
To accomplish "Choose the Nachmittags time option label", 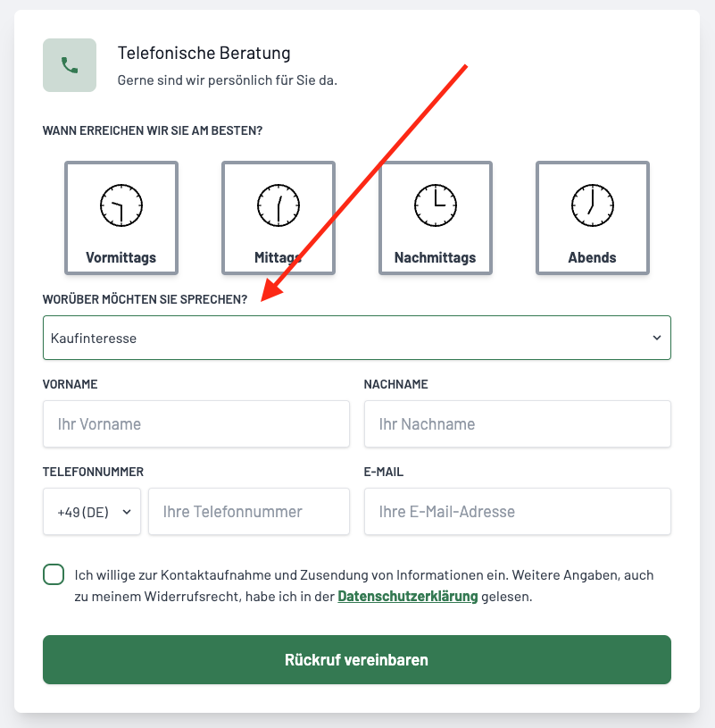I will click(436, 257).
